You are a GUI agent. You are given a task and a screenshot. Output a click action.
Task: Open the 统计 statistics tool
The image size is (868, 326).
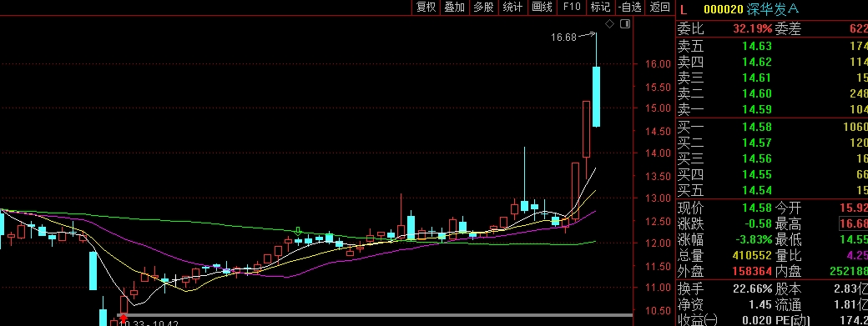[x=512, y=8]
